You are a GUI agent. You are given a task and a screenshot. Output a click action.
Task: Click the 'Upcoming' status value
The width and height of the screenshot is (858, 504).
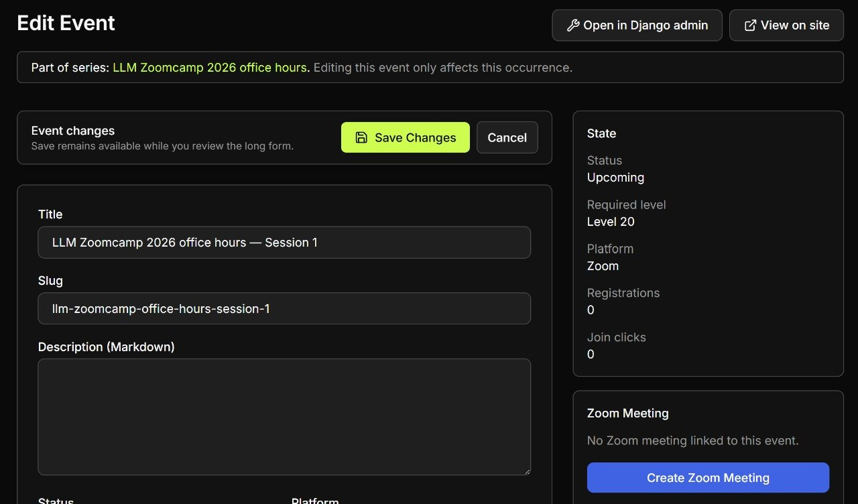point(615,178)
